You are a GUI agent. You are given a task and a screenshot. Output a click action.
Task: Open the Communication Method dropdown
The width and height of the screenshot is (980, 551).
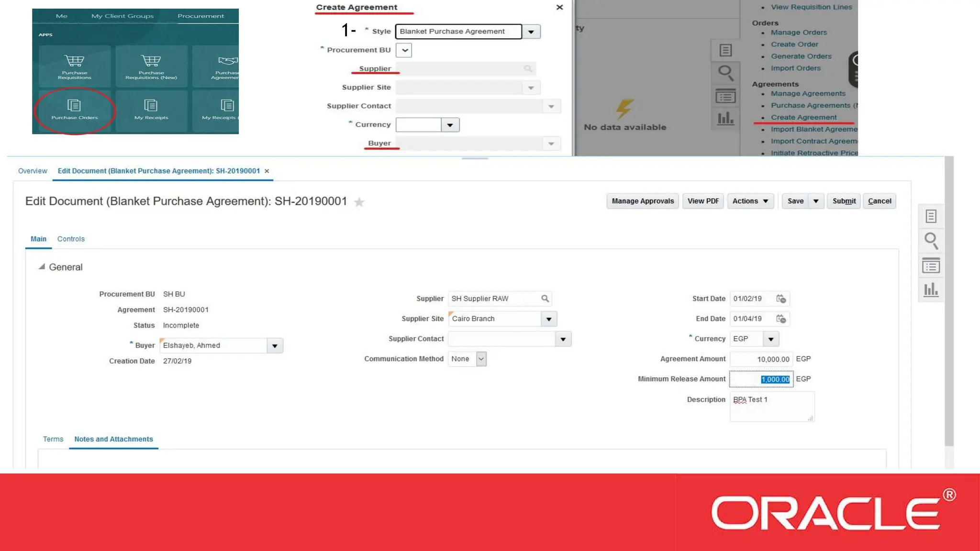click(x=481, y=359)
